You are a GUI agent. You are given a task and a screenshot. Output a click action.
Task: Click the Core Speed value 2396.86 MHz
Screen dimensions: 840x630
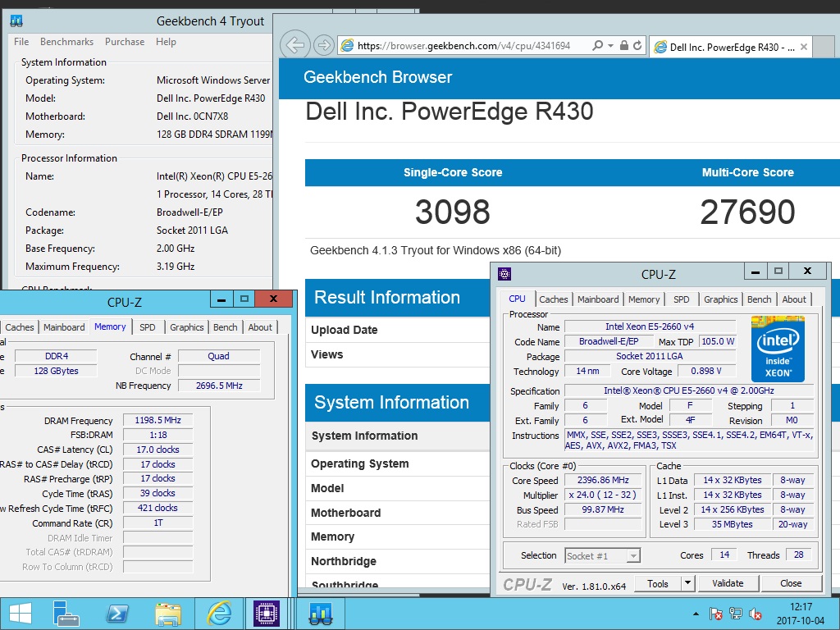603,480
